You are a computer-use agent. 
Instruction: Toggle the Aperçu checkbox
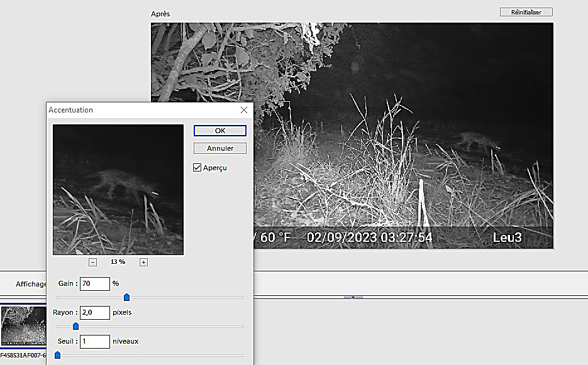click(x=197, y=168)
